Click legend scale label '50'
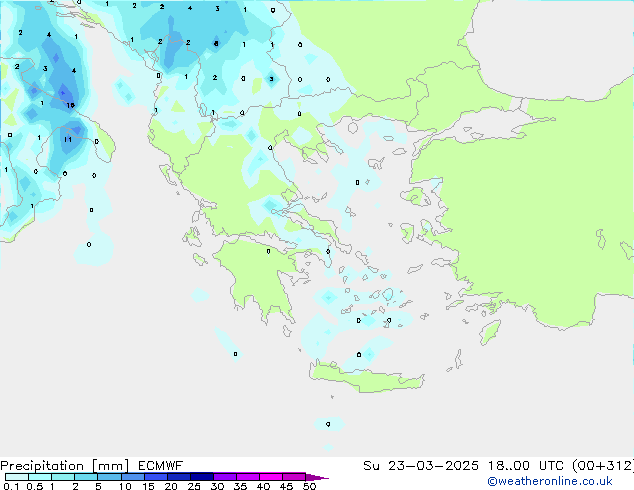The height and width of the screenshot is (490, 634). [x=309, y=486]
